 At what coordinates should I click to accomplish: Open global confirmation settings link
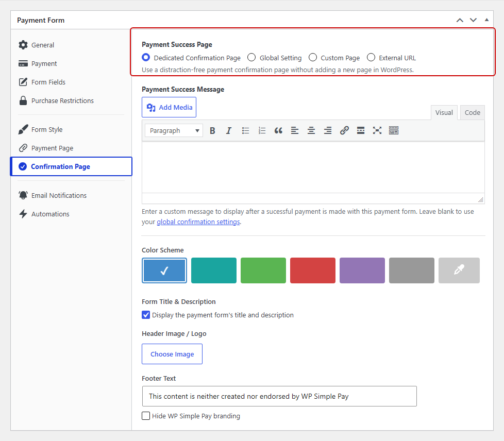click(198, 222)
